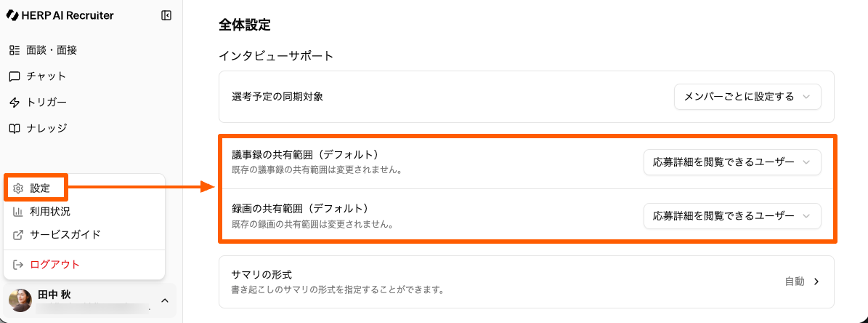Collapse the sidebar with panel icon
This screenshot has height=323, width=868.
[166, 15]
